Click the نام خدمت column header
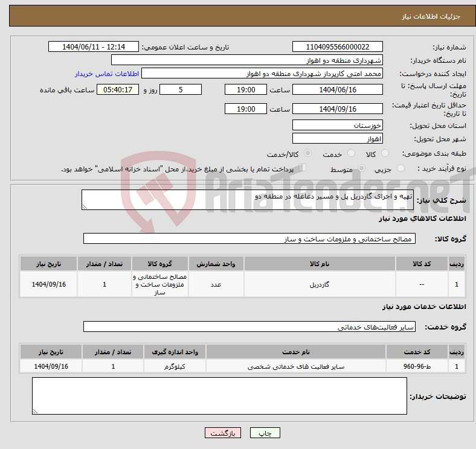 pyautogui.click(x=296, y=352)
